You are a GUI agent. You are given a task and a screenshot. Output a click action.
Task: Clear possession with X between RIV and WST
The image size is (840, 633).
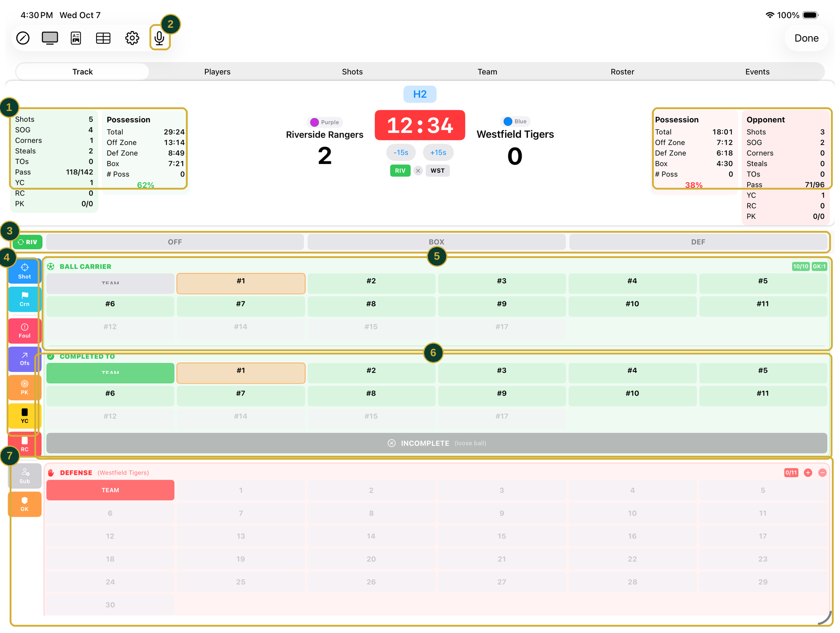(418, 171)
